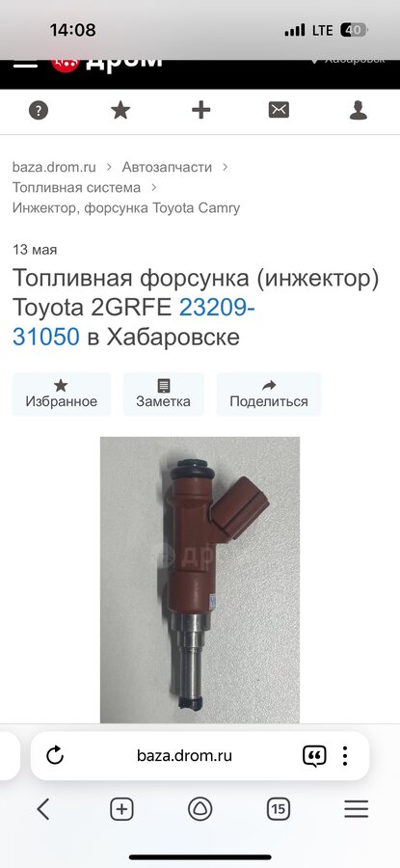Open the user profile icon
Image resolution: width=400 pixels, height=868 pixels.
pyautogui.click(x=359, y=110)
